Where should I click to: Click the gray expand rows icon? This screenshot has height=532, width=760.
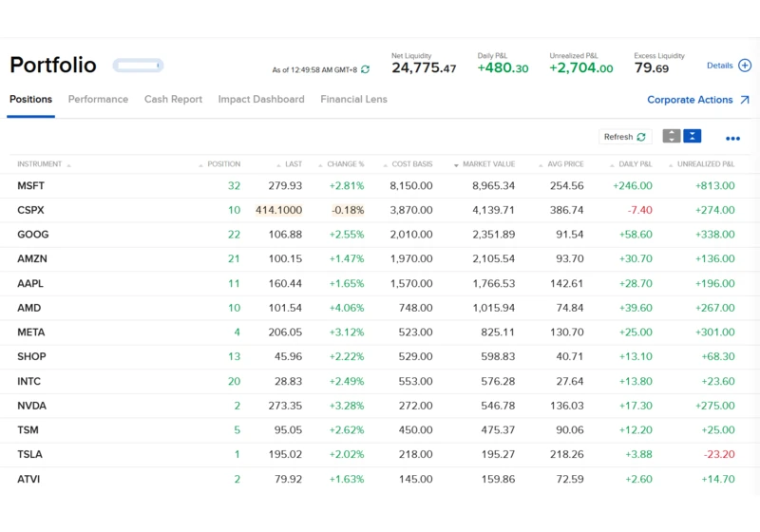672,136
